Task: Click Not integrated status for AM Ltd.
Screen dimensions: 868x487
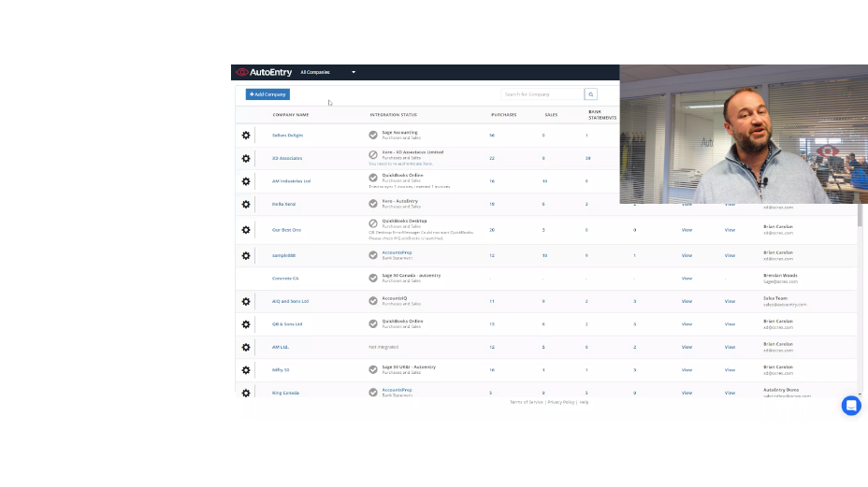Action: click(x=383, y=347)
